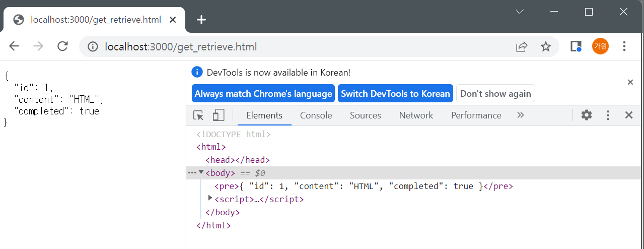Viewport: 644px width, 249px height.
Task: Open the side panel icon
Action: point(576,46)
